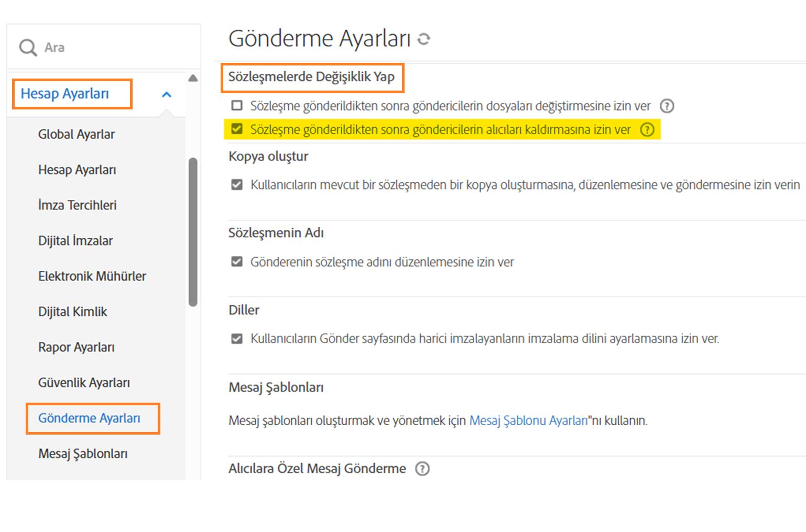Screen dimensions: 806x532
Task: Toggle sender agreement name editing checkbox
Action: click(236, 262)
